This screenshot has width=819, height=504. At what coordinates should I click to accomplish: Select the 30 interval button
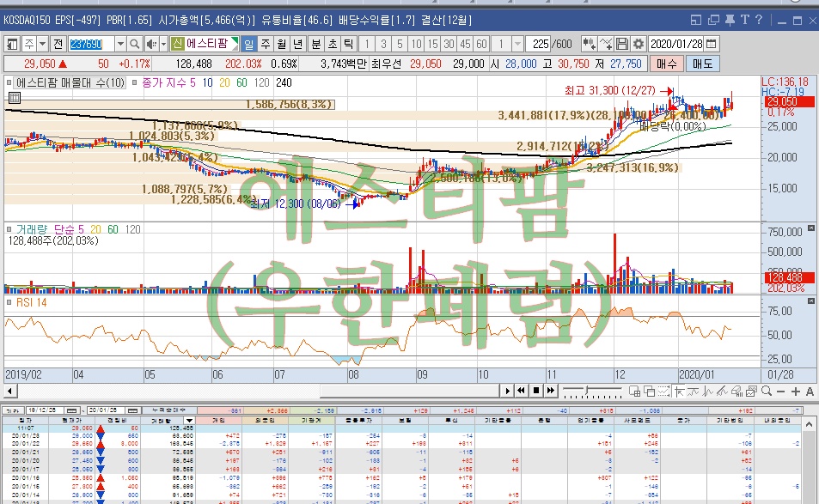449,44
